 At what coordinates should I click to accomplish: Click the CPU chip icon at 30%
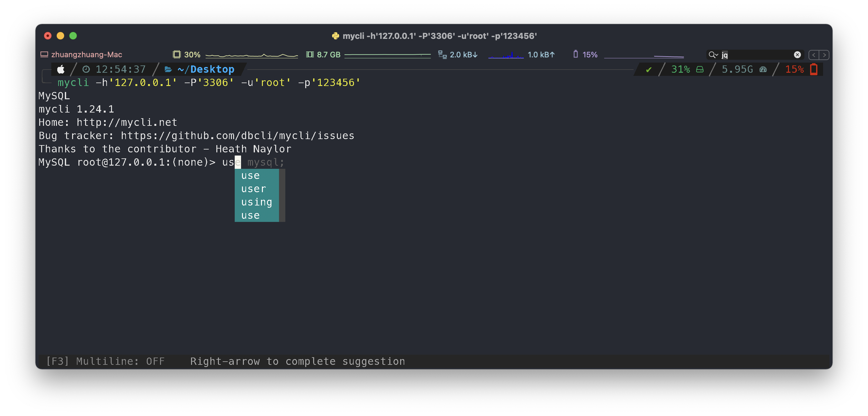coord(177,54)
